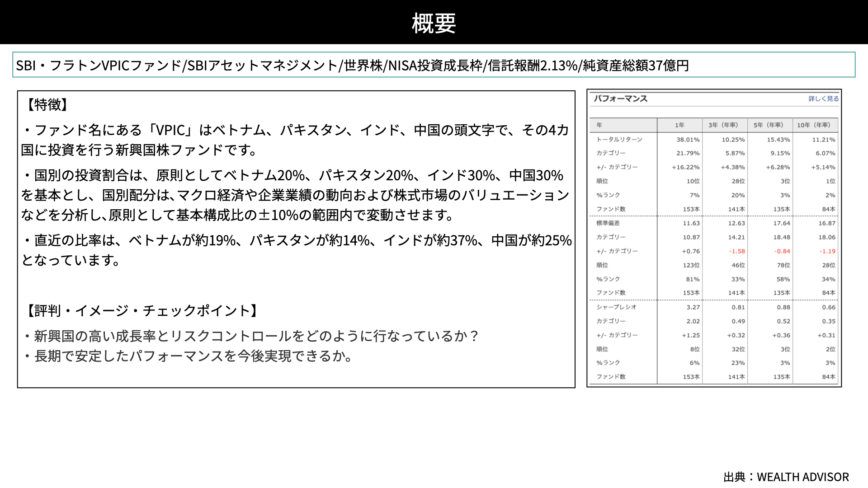Click the 7% rank percentage value
This screenshot has height=488, width=868.
pos(694,195)
